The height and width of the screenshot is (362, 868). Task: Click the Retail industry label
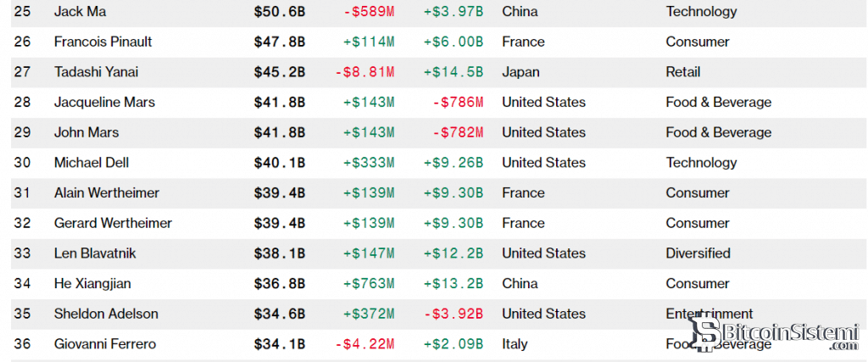683,72
